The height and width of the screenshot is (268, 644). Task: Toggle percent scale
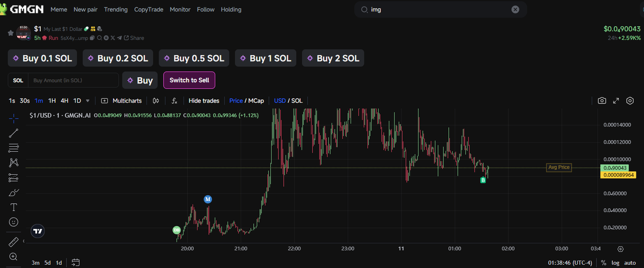pyautogui.click(x=604, y=263)
